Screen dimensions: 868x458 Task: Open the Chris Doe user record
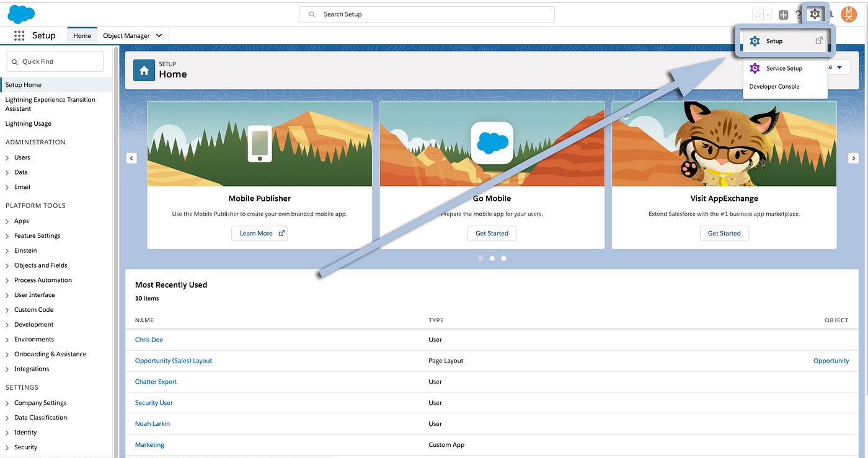click(x=149, y=340)
